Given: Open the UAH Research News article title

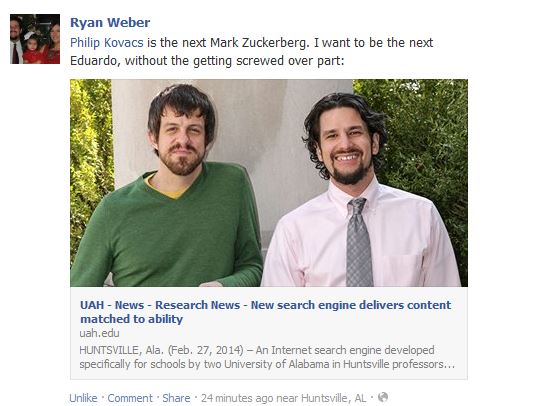Looking at the screenshot, I should click(x=266, y=312).
